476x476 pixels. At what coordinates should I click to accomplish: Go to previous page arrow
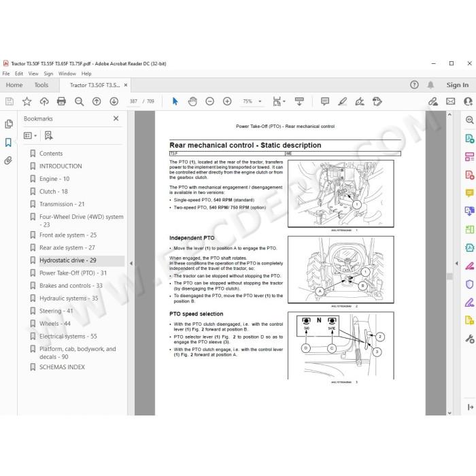[97, 101]
